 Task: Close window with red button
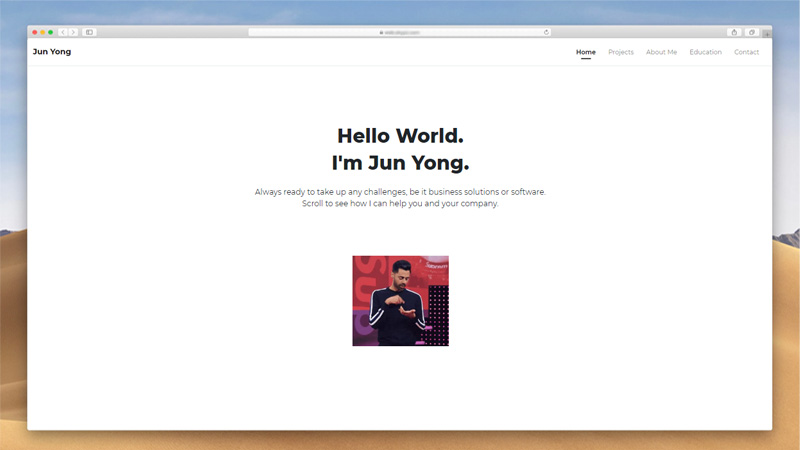[35, 32]
